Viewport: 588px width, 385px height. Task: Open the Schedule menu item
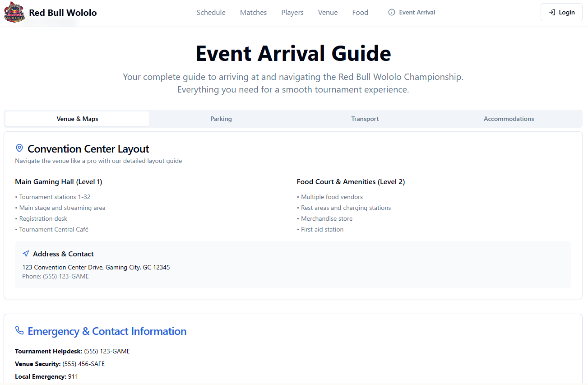[211, 13]
